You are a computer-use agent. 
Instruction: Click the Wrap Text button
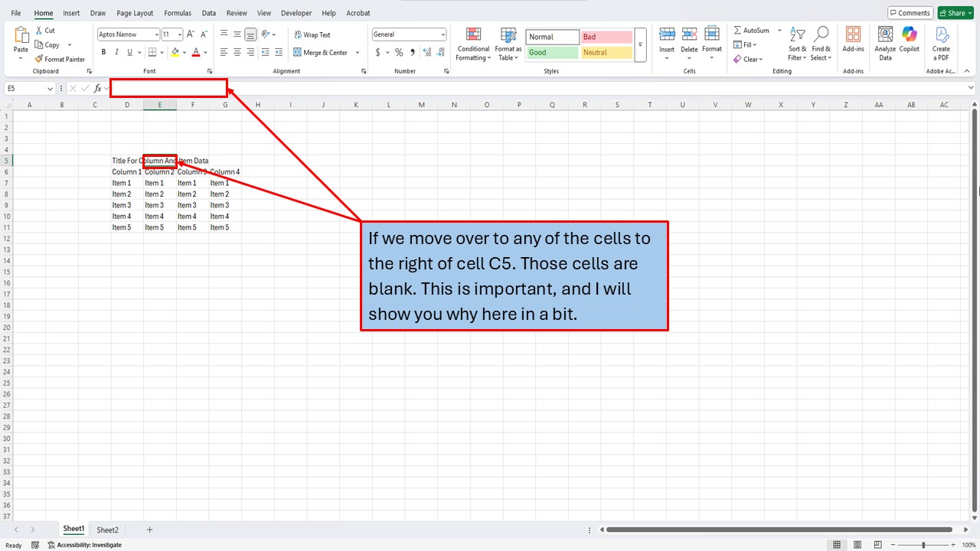(x=312, y=34)
